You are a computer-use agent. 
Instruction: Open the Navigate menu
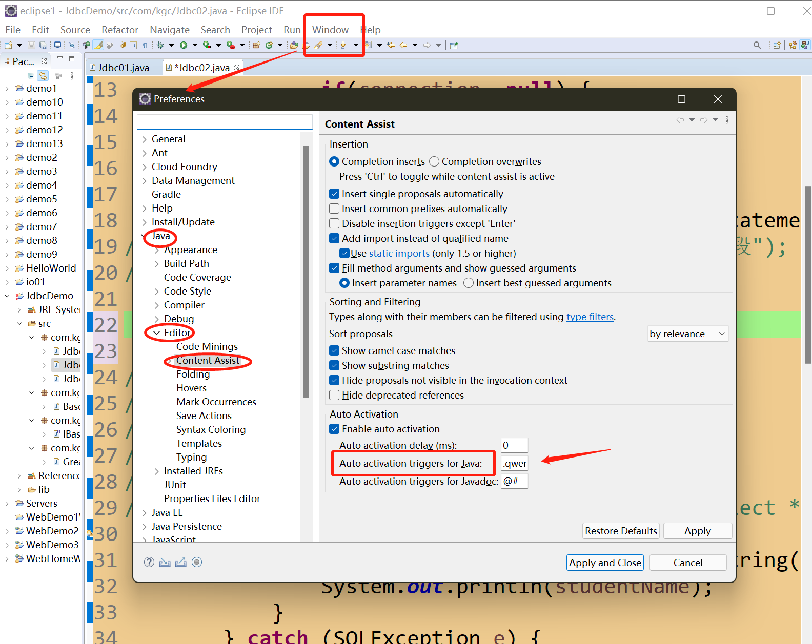(170, 30)
